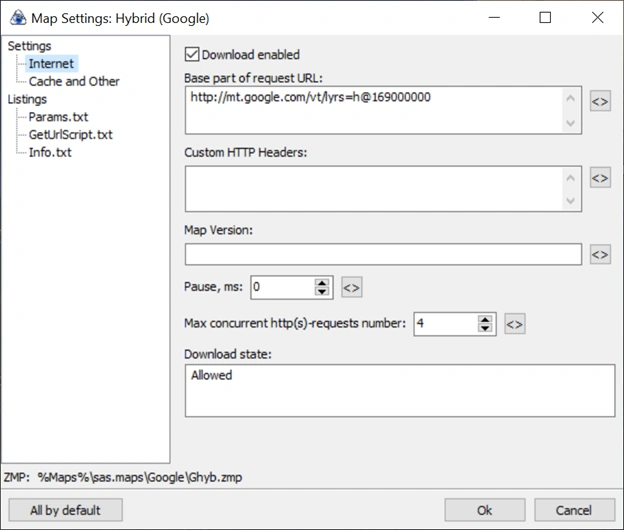The width and height of the screenshot is (624, 530).
Task: Decrease the Pause ms value with down arrow
Action: (322, 293)
